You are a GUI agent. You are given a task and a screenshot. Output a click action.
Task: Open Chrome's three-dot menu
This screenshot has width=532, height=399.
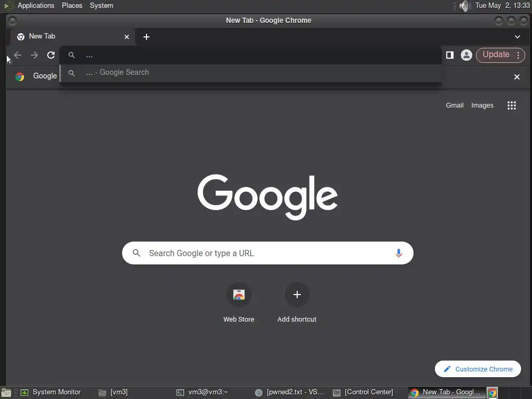tap(518, 55)
